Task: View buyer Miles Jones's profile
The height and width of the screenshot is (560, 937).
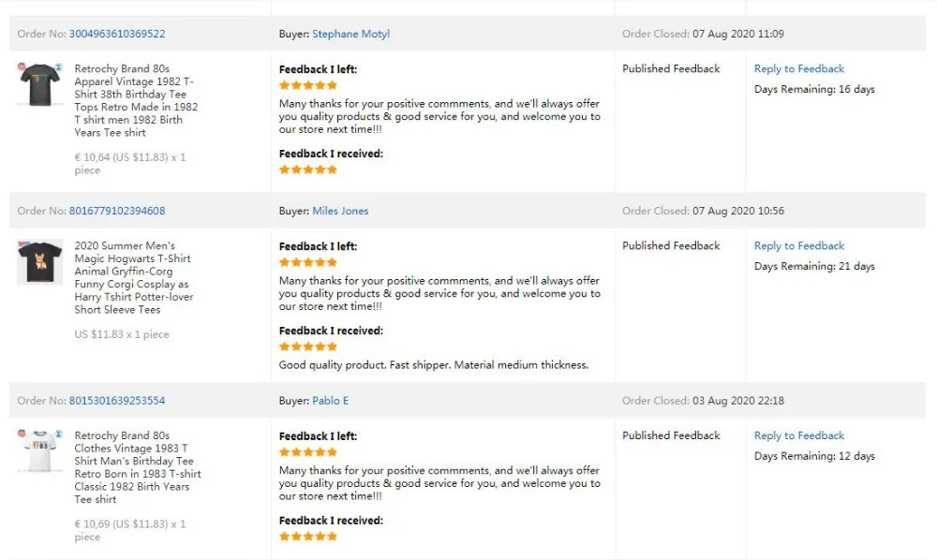Action: point(340,211)
